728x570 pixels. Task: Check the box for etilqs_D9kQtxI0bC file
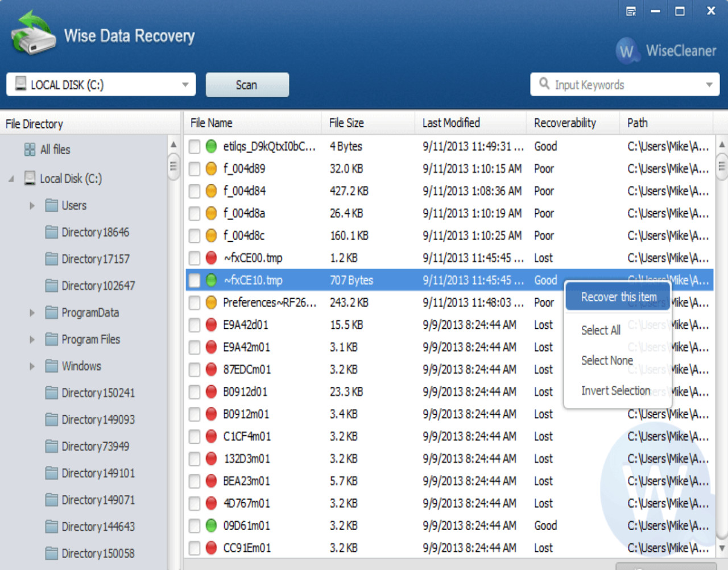(195, 146)
